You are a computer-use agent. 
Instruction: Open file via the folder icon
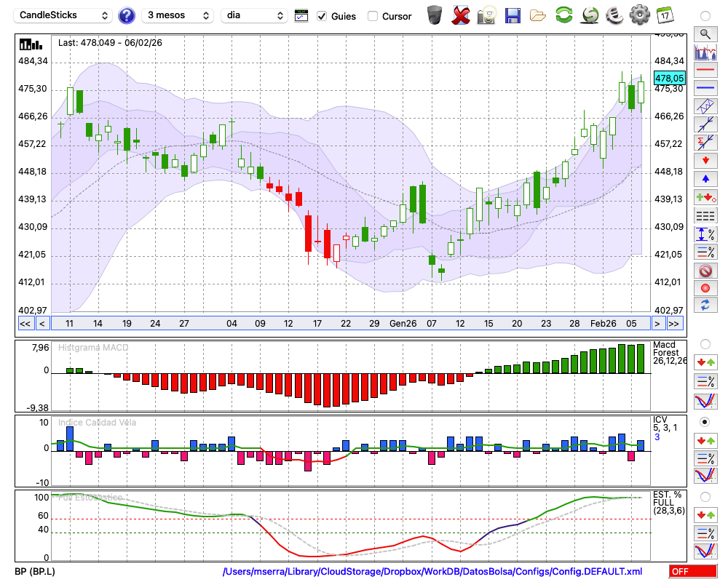pyautogui.click(x=538, y=16)
